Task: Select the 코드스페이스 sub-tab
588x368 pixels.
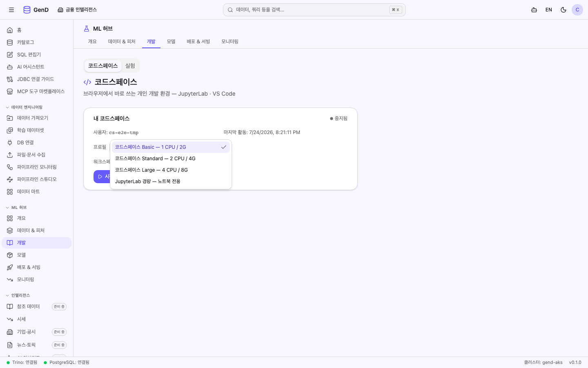Action: (103, 66)
